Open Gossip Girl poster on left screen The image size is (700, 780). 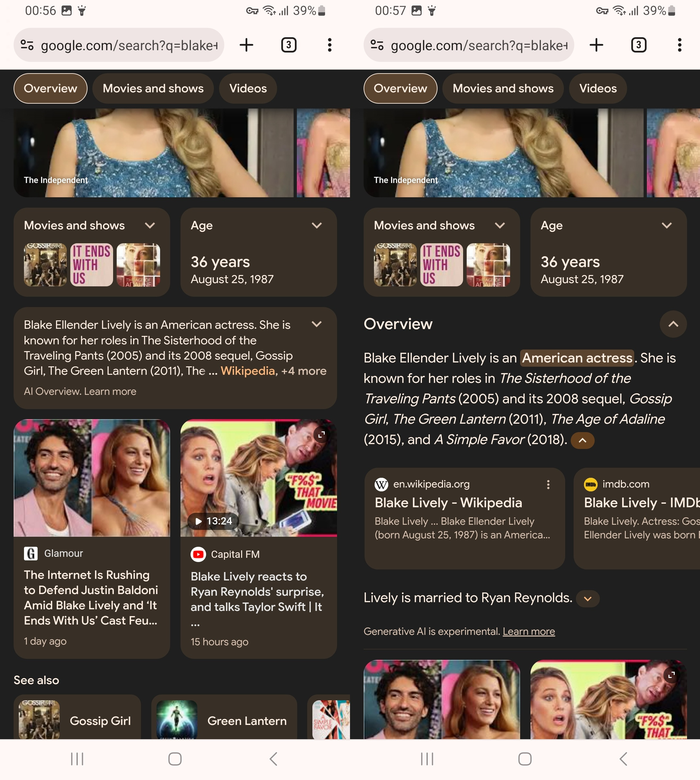pyautogui.click(x=45, y=265)
